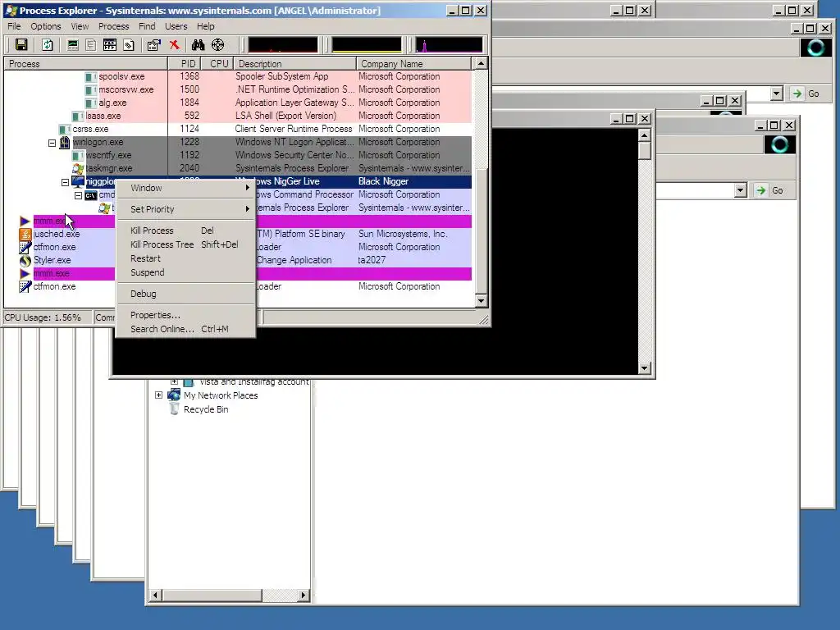Choose Kill Process from the context menu
Screen dimensions: 840x630
(x=185, y=231)
